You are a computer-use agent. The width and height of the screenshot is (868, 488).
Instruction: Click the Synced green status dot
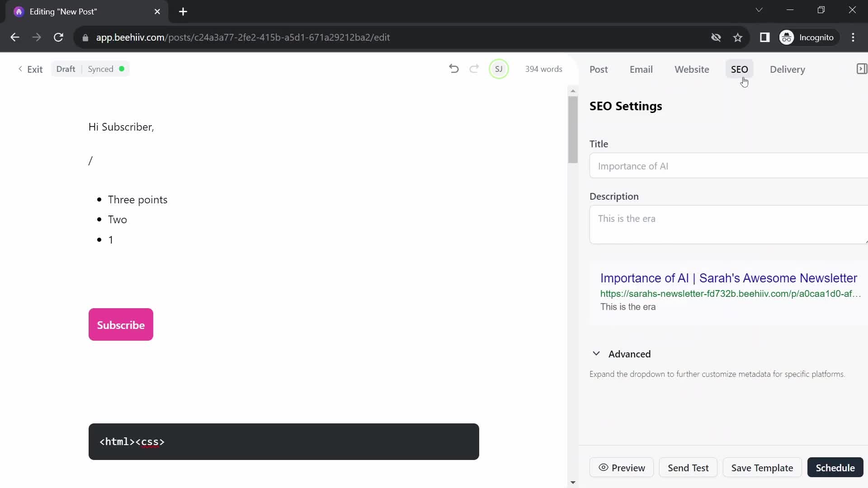click(x=122, y=69)
